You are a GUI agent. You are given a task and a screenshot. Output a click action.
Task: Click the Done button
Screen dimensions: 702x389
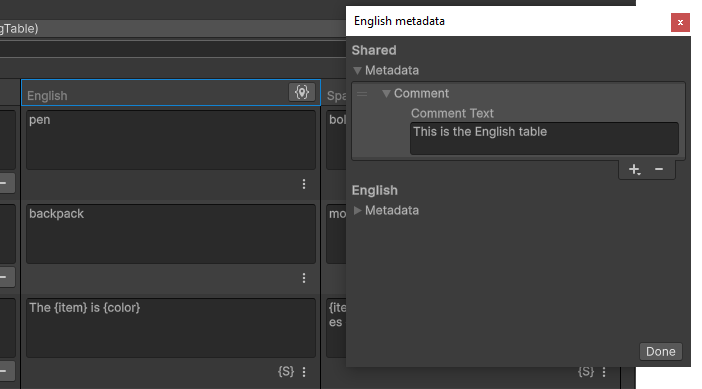660,351
